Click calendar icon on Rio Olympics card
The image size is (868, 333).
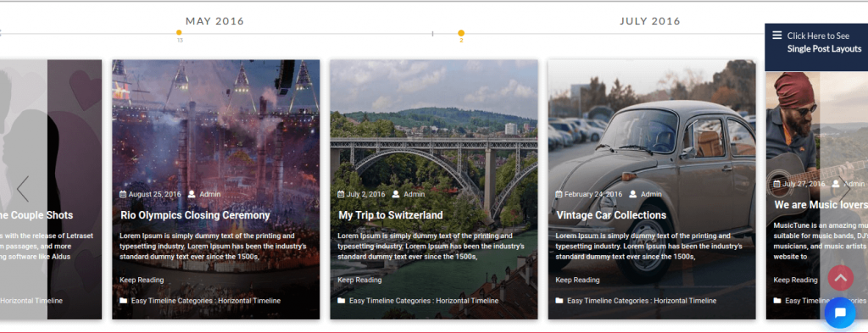[x=123, y=194]
